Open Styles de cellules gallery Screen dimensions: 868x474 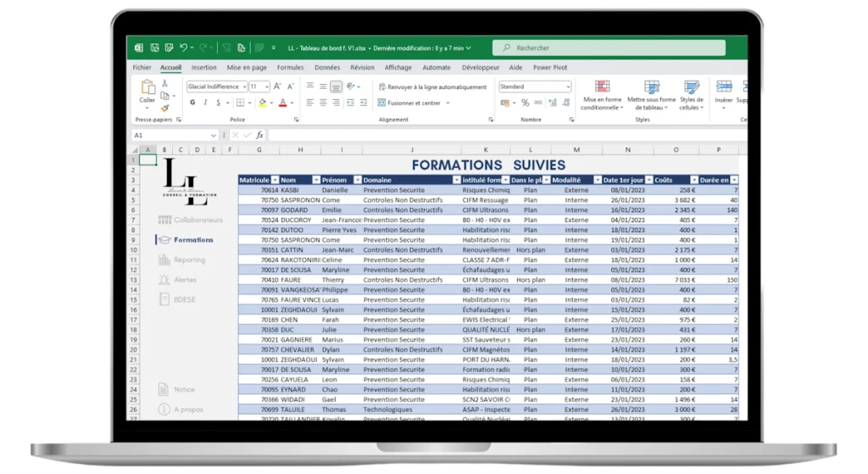pos(692,95)
